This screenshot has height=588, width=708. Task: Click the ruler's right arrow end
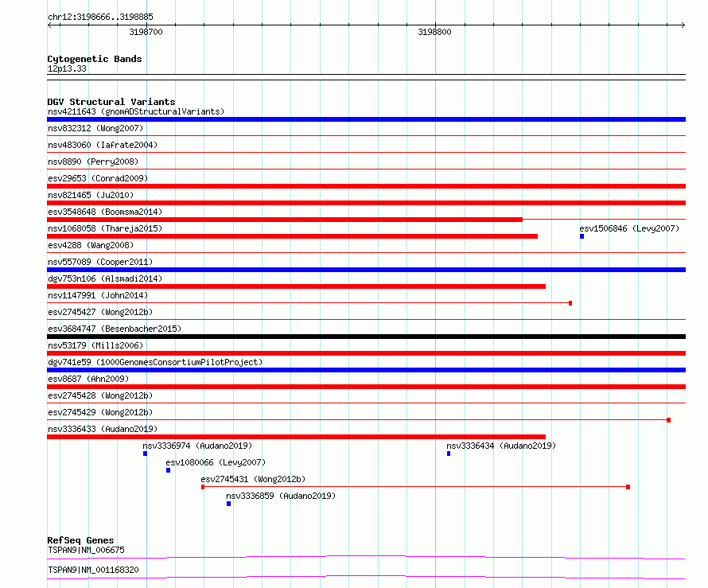(683, 25)
